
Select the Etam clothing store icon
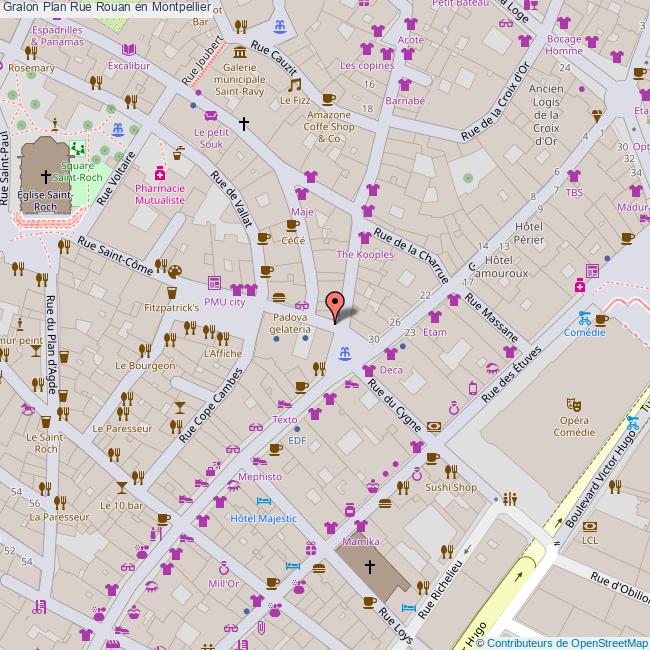[434, 317]
